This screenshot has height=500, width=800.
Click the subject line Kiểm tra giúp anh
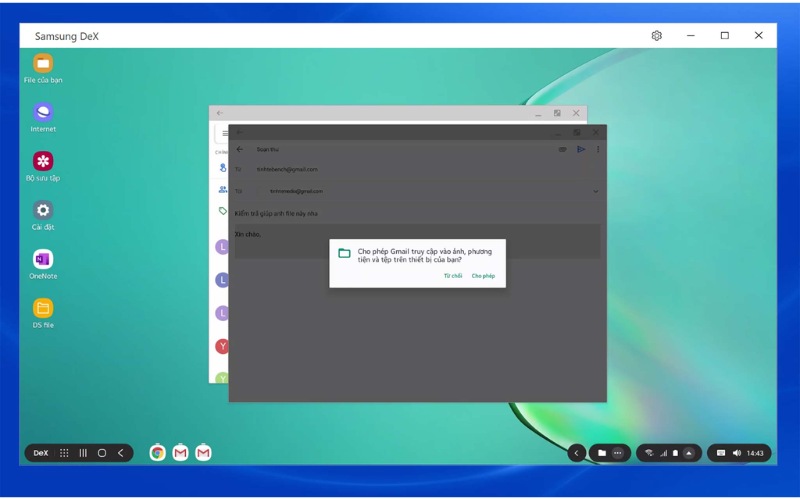tap(276, 213)
